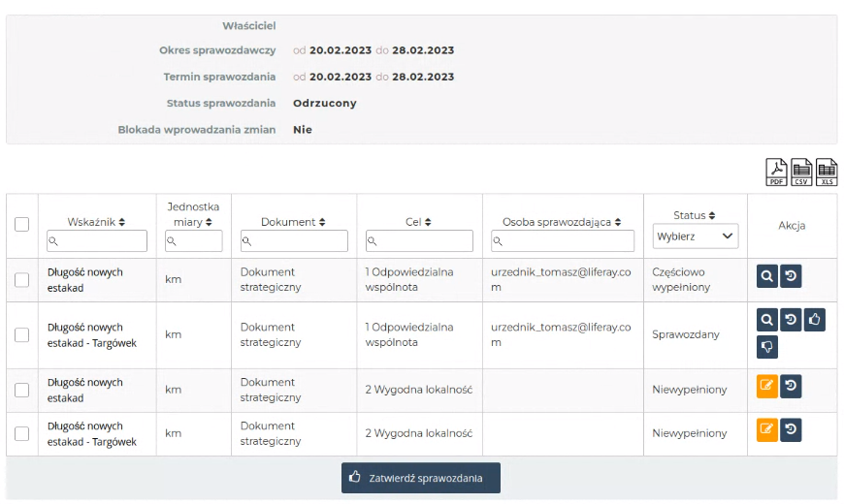The height and width of the screenshot is (504, 844).
Task: Reject the Sprawozdany row with thumbs down
Action: (x=766, y=346)
